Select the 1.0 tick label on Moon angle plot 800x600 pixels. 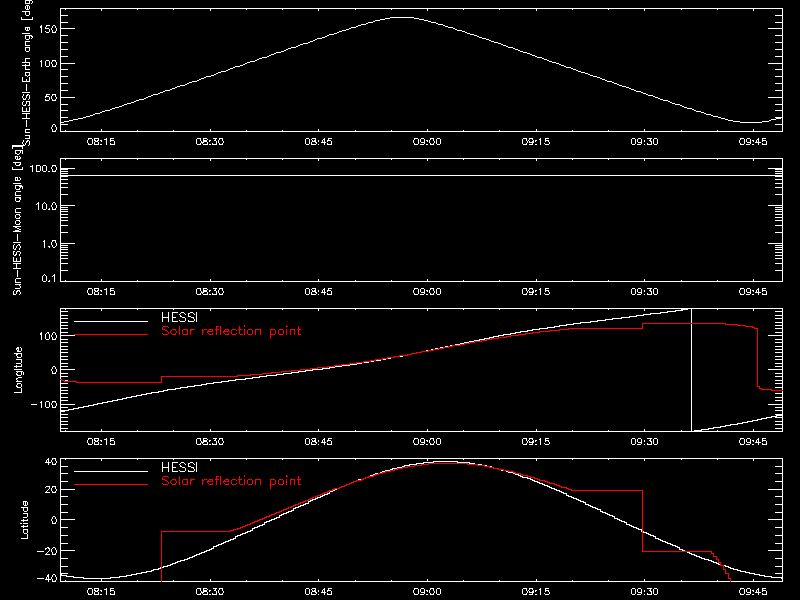49,244
